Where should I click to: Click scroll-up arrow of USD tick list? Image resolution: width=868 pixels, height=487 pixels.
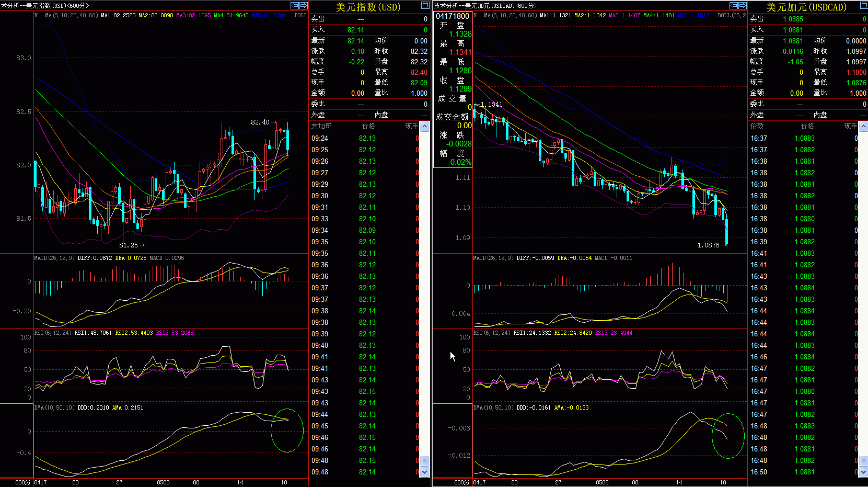pos(425,126)
